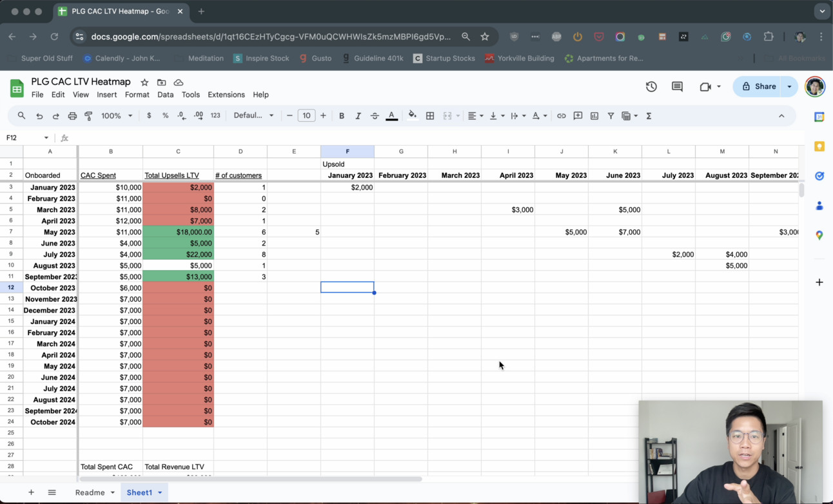833x504 pixels.
Task: Switch to the Readme sheet tab
Action: 90,492
